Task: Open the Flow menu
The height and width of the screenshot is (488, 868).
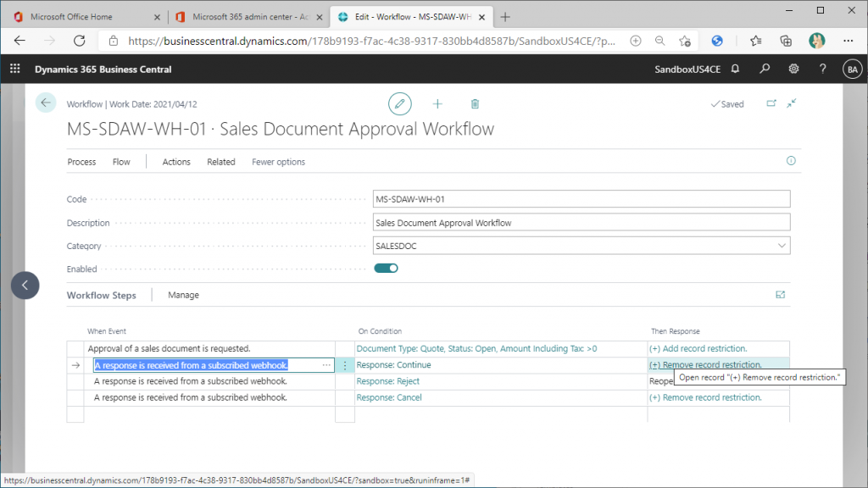Action: (121, 162)
